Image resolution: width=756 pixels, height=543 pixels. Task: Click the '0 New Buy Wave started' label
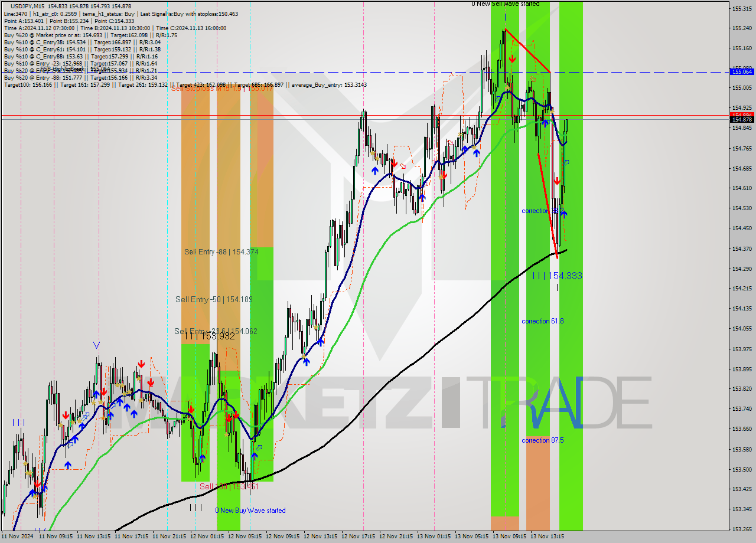250,511
